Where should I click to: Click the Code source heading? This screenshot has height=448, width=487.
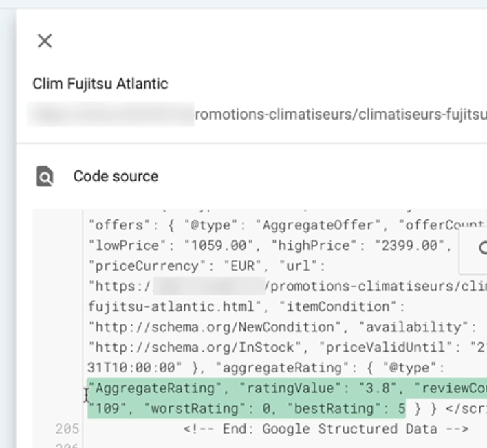pos(116,176)
